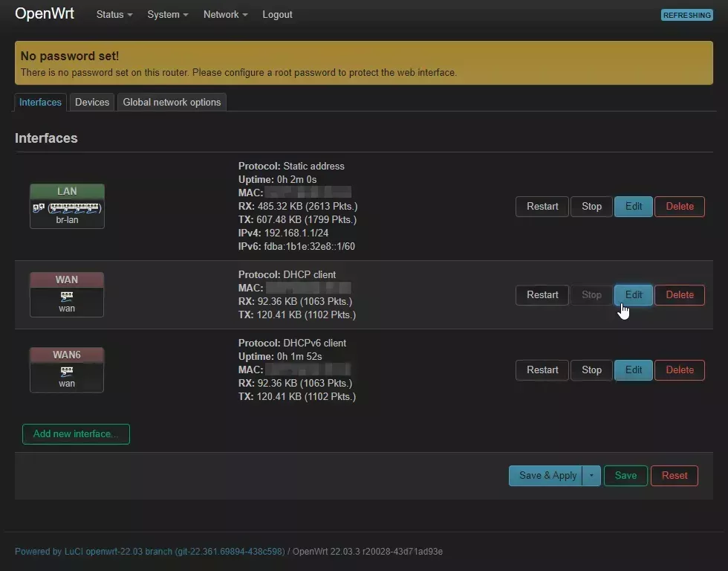Screen dimensions: 728x571
Task: Click the REFRESHING status badge
Action: pos(686,15)
